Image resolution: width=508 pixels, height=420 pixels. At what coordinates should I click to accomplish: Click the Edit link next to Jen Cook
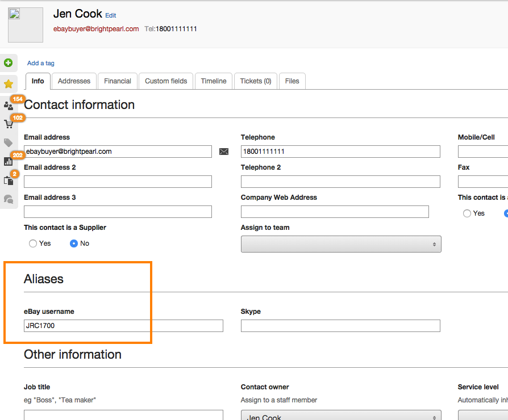pos(111,16)
